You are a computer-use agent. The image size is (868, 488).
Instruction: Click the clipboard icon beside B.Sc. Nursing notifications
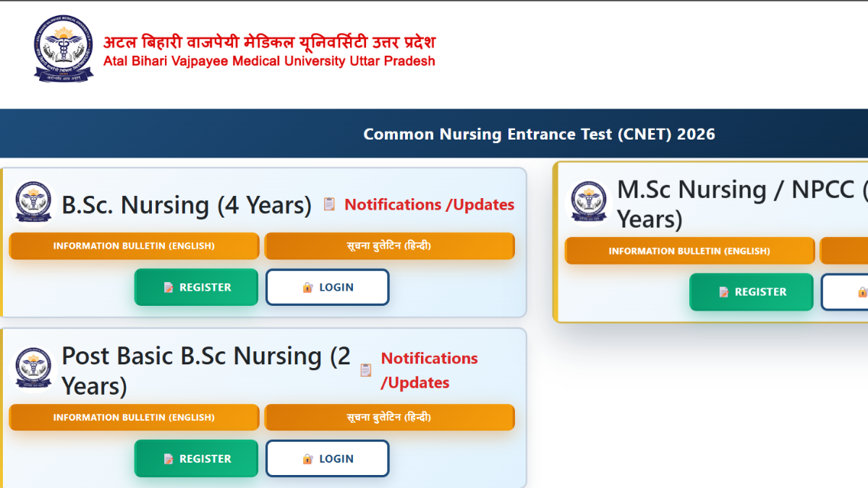[329, 205]
